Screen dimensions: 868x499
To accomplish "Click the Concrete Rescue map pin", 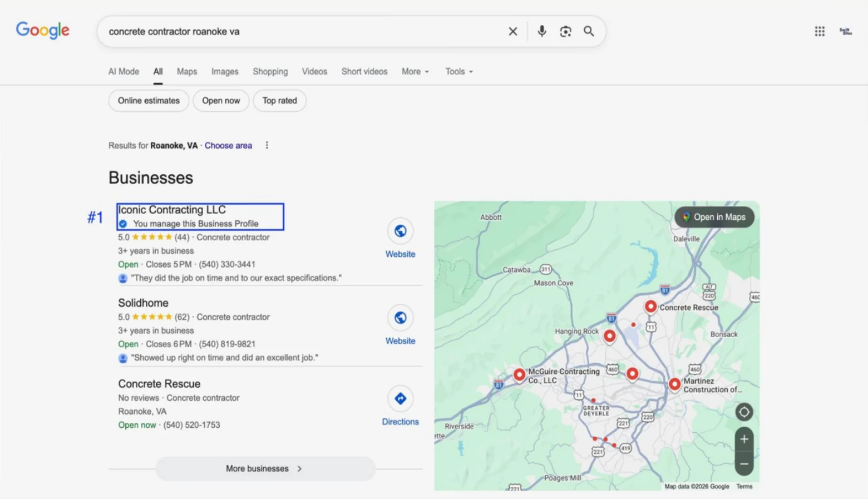I will [650, 307].
